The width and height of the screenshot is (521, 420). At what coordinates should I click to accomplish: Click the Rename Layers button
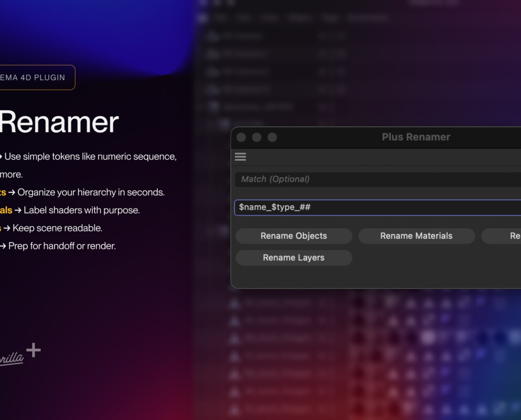pos(294,258)
